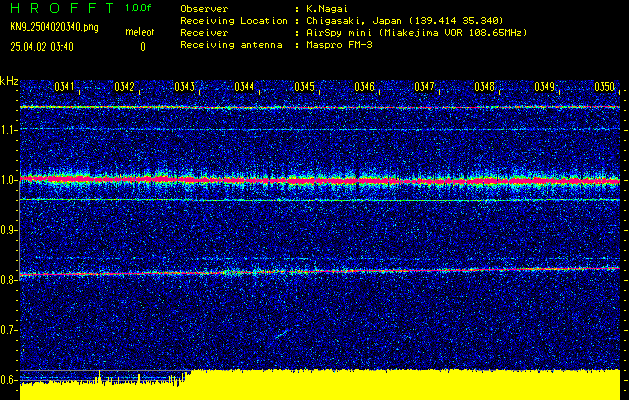Click the 0.7 kHz axis label
This screenshot has width=629, height=400.
coord(9,330)
